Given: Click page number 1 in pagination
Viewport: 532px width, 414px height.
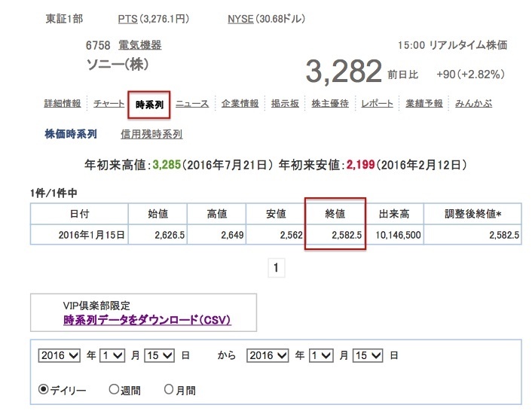Looking at the screenshot, I should coord(277,268).
